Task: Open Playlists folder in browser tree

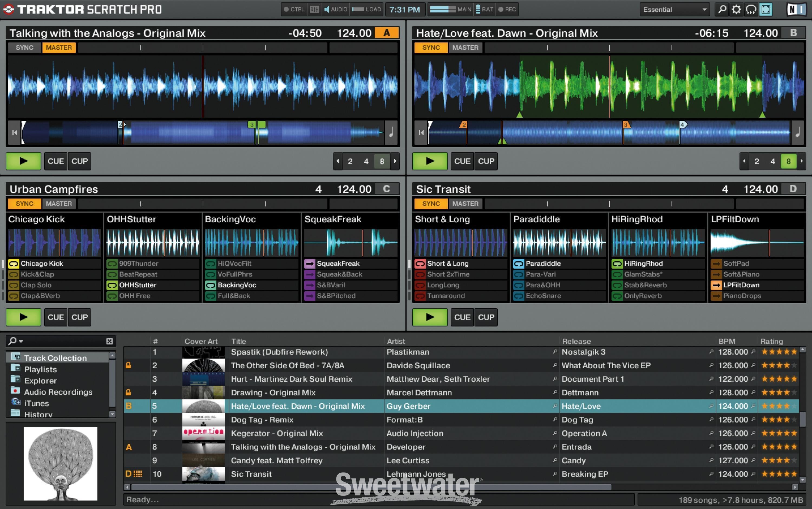Action: click(x=40, y=369)
